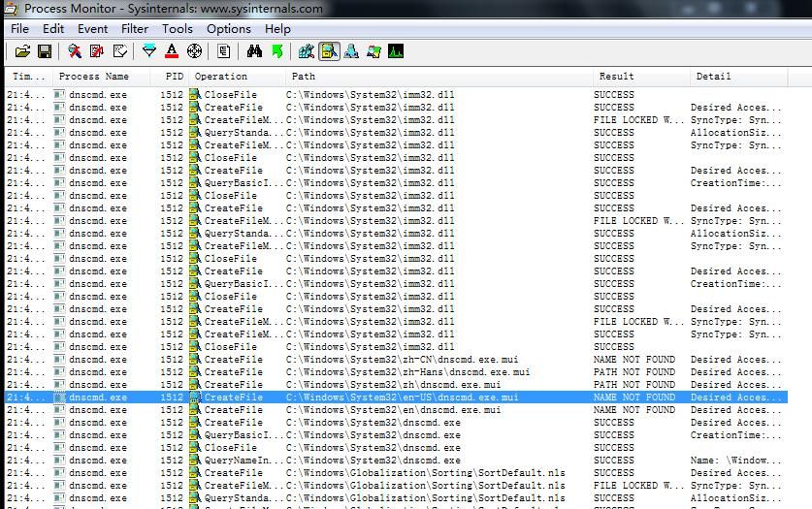
Task: Click NAME NOT FOUND result in highlighted en-US row
Action: (x=634, y=398)
